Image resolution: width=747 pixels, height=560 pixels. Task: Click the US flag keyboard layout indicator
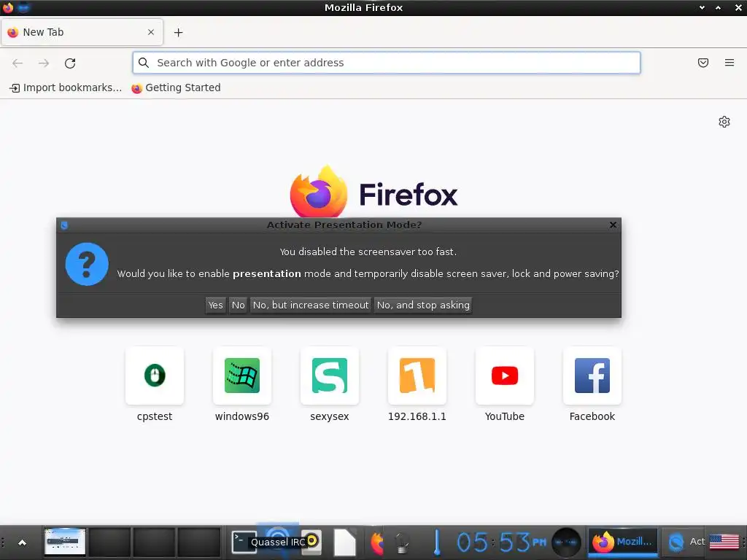point(724,542)
